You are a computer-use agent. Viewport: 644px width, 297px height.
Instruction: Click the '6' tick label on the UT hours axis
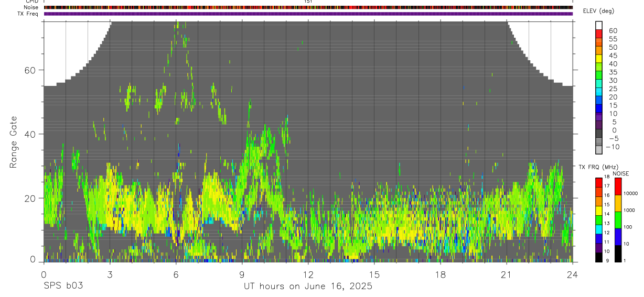coord(176,274)
